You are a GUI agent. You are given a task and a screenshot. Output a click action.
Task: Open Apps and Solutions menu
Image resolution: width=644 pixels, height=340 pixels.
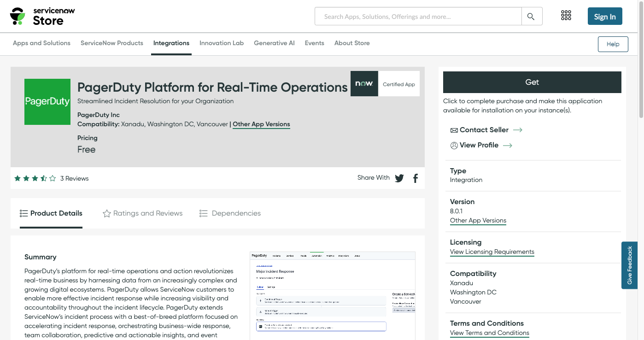pyautogui.click(x=41, y=43)
